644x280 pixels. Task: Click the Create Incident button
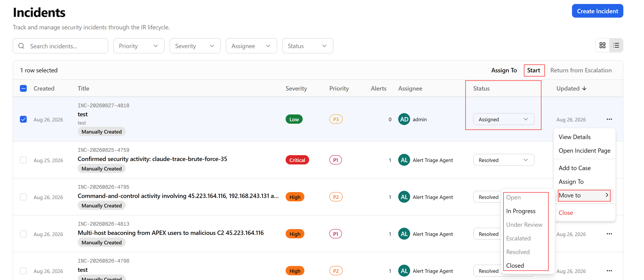598,11
